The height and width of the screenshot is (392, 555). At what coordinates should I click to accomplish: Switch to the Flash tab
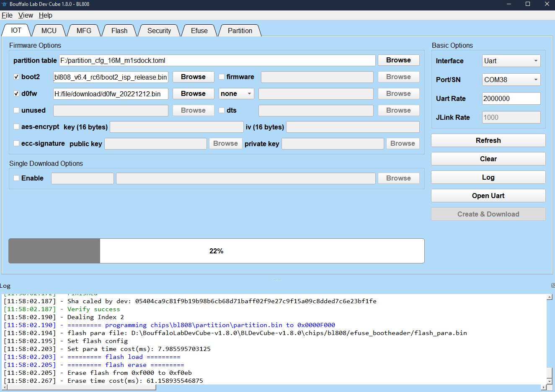tap(119, 31)
